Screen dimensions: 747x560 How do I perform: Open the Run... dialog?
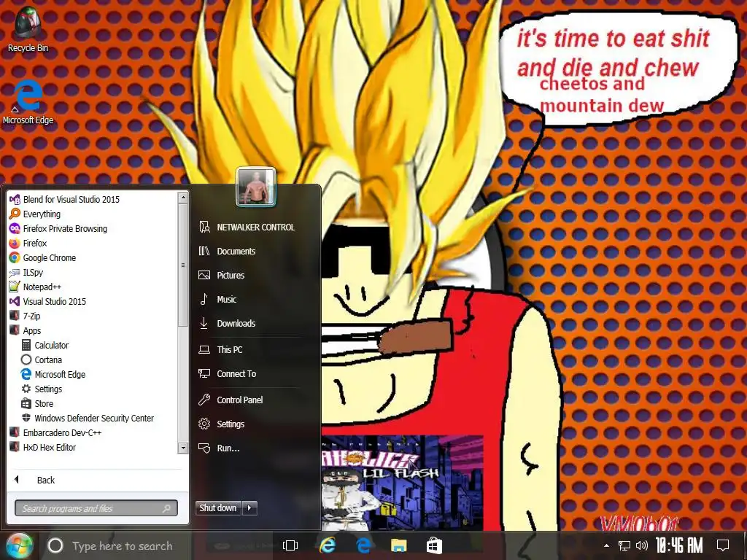(x=219, y=448)
